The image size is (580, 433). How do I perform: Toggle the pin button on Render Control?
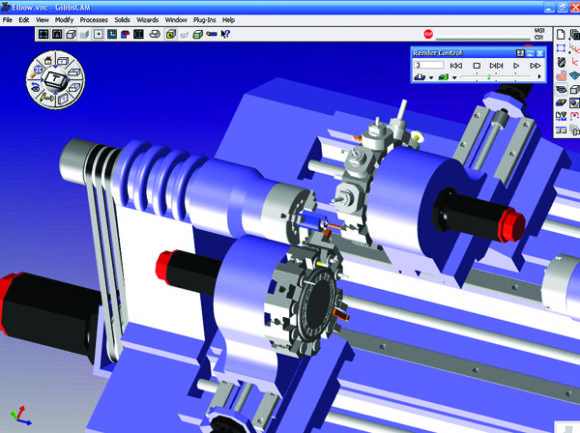point(520,53)
